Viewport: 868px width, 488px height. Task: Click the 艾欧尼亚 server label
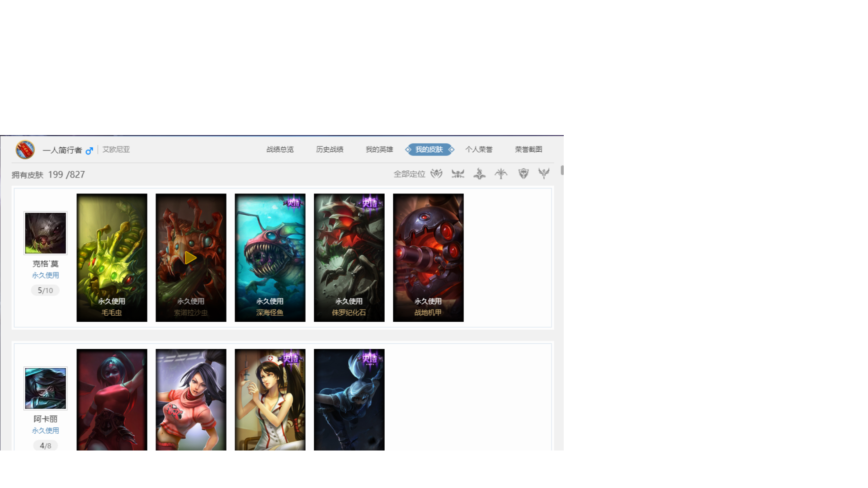point(116,150)
